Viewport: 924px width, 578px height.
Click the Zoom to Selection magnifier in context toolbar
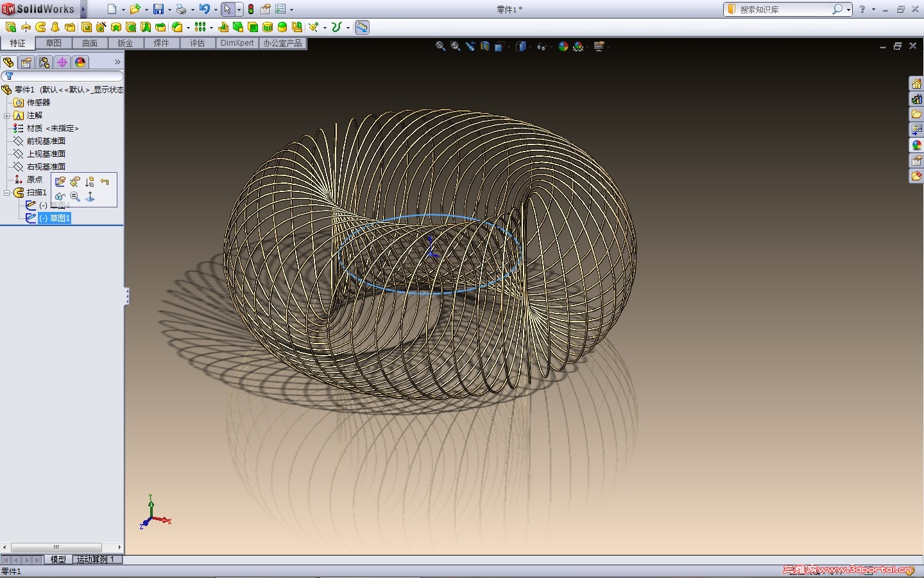75,197
